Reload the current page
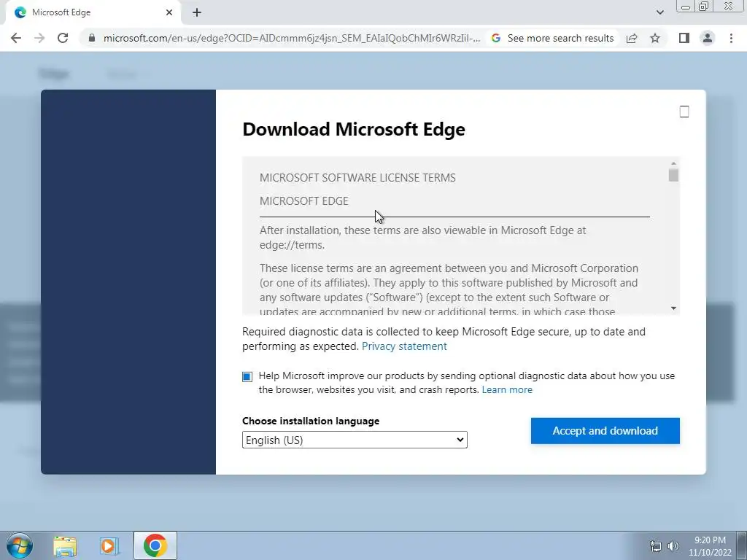The width and height of the screenshot is (747, 560). (x=63, y=38)
